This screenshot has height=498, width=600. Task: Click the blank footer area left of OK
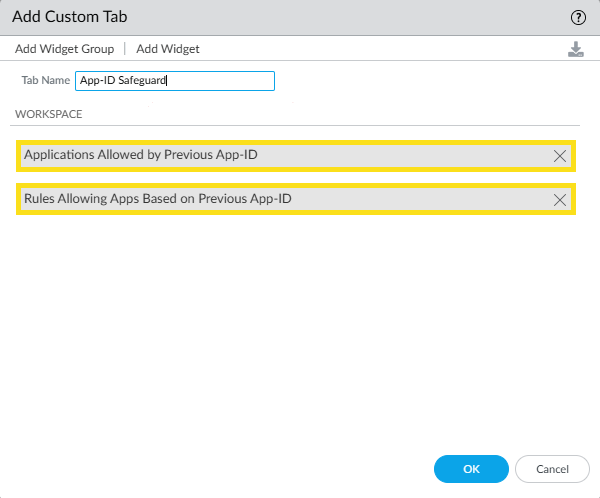point(220,469)
